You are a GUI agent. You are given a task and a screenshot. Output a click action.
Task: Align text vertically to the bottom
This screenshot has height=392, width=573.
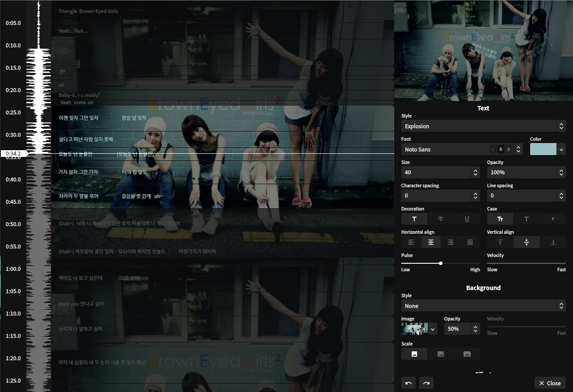pos(553,242)
